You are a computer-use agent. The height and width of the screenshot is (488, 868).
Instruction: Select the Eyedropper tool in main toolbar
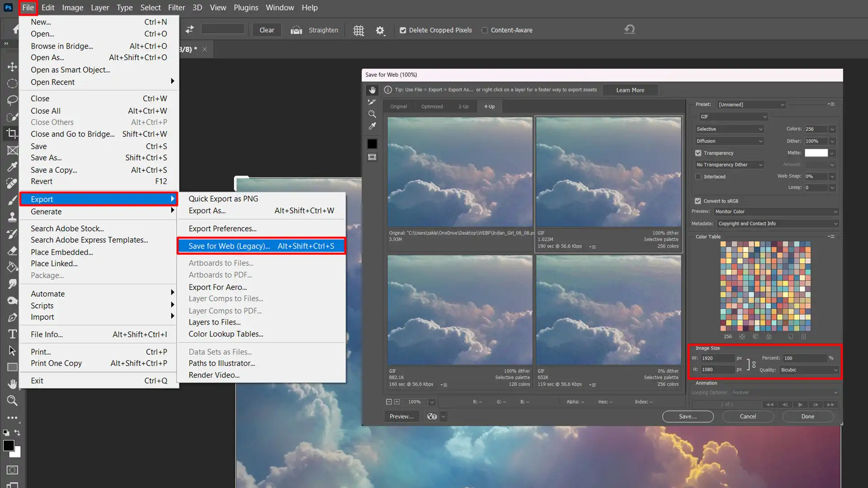click(x=12, y=167)
